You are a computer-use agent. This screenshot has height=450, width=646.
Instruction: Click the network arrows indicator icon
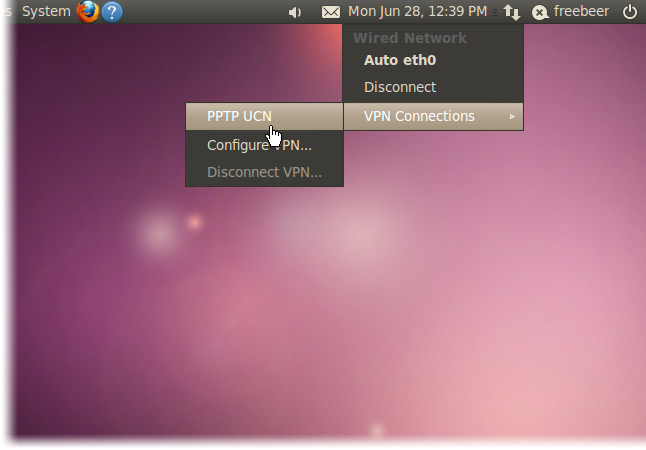click(x=512, y=12)
